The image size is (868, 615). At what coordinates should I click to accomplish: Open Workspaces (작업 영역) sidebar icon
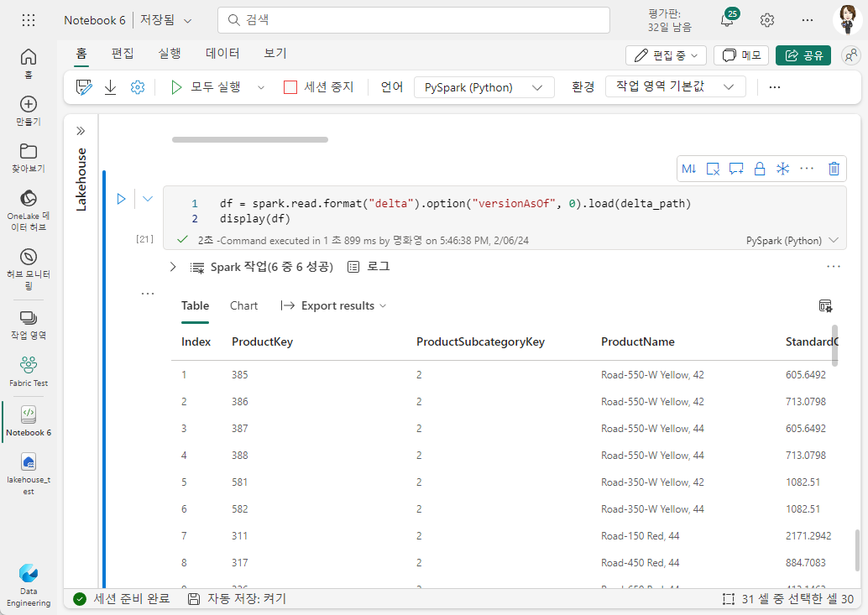[x=29, y=326]
